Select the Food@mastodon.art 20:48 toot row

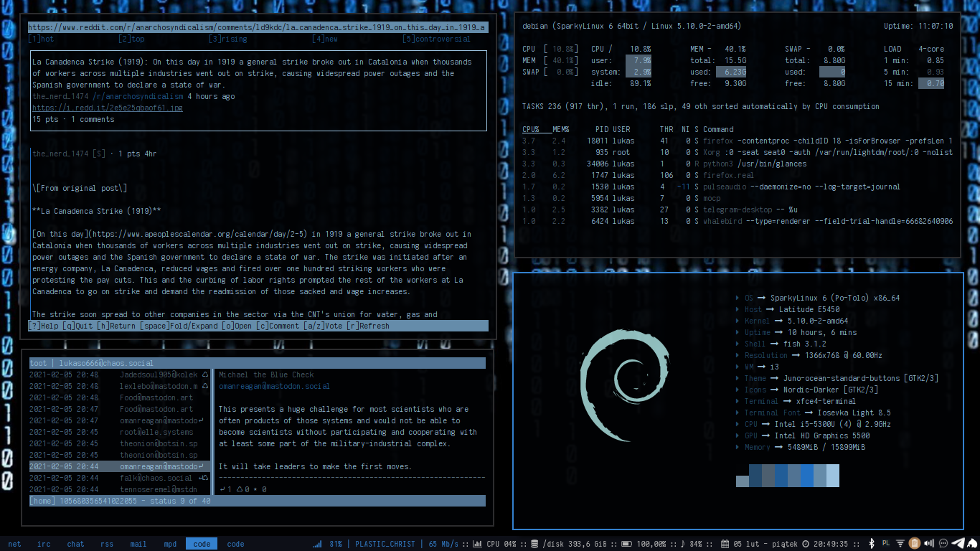120,397
